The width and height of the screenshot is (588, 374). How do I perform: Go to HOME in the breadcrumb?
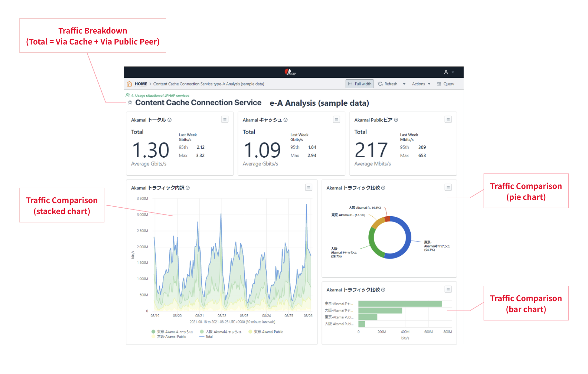point(141,84)
